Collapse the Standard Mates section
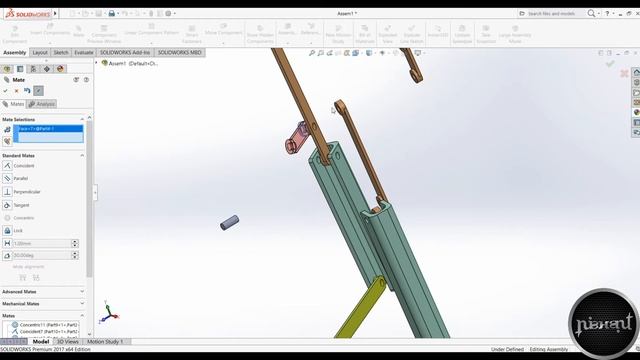 point(82,156)
